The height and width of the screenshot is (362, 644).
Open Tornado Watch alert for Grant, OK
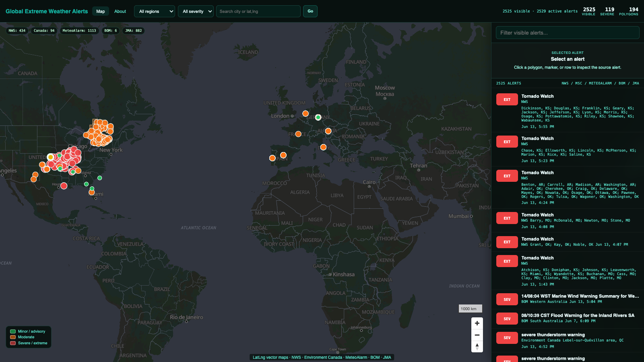point(568,242)
